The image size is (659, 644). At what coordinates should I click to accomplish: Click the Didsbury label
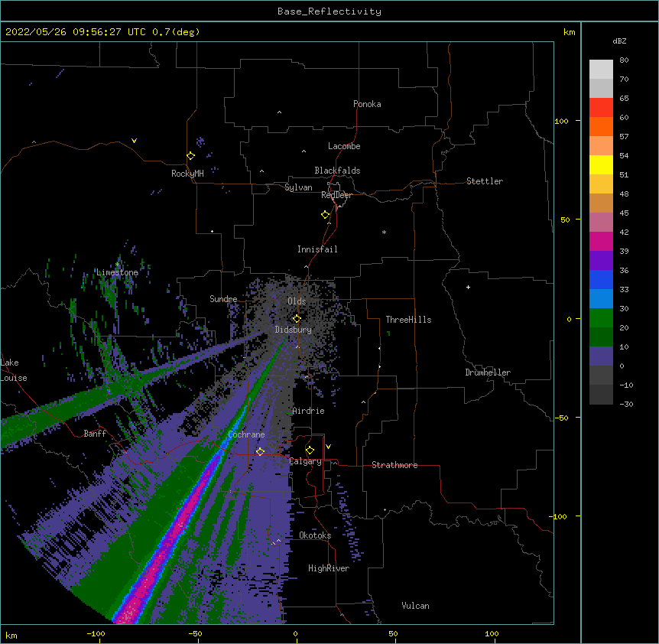294,330
